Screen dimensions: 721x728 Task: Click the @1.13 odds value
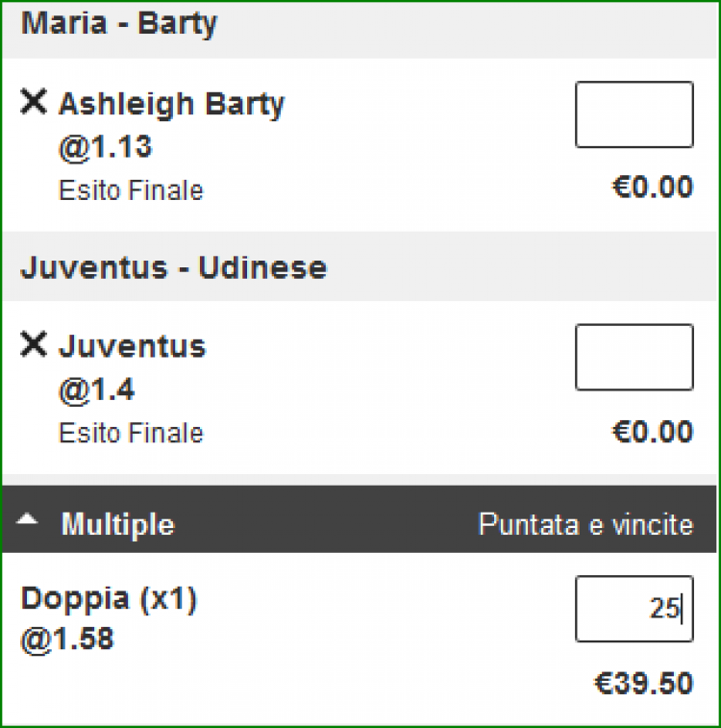[x=105, y=147]
